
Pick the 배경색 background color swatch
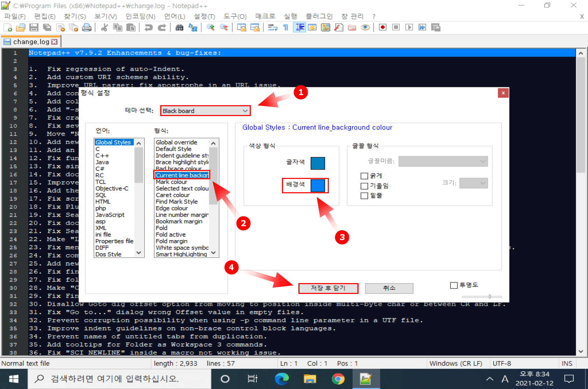coord(318,186)
